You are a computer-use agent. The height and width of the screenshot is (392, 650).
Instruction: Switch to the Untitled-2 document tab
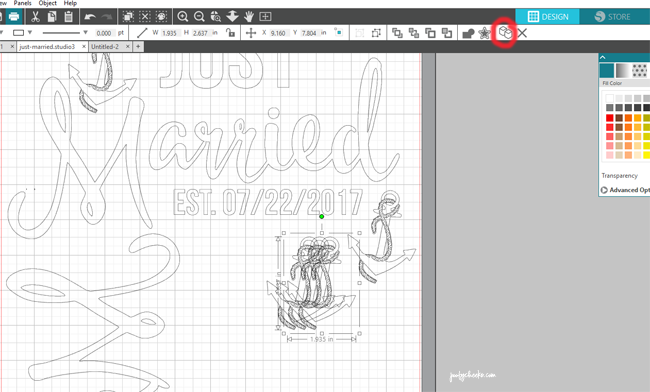point(105,46)
